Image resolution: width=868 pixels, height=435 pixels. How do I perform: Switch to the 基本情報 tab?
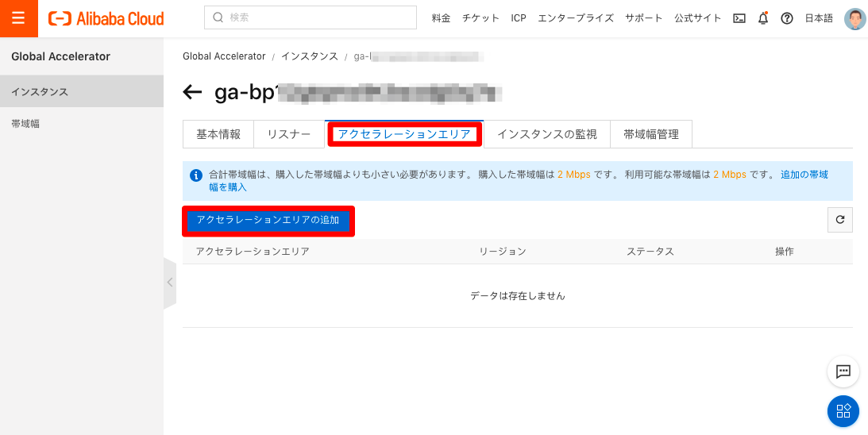tap(218, 134)
